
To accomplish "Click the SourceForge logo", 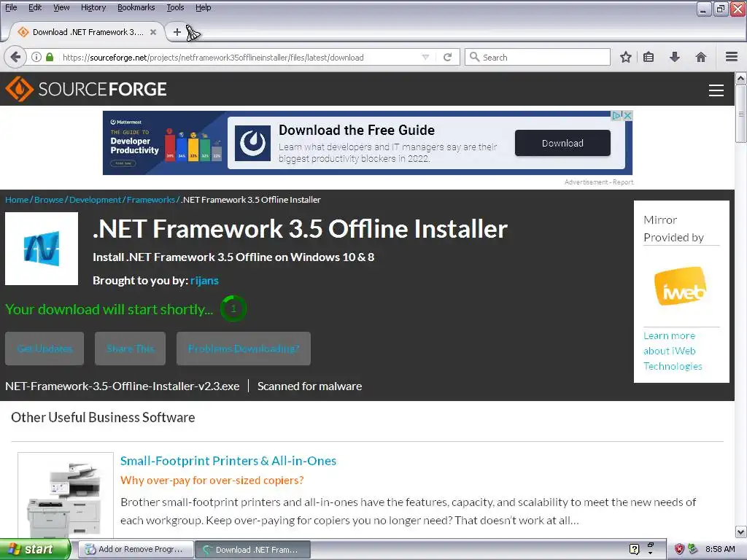I will pos(86,89).
